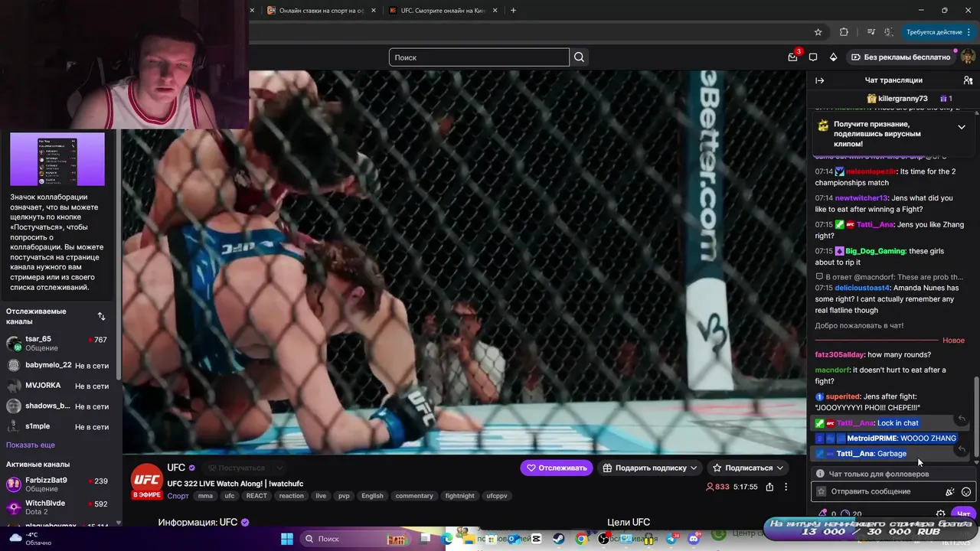Open babymelo_22 followed channel
Image resolution: width=980 pixels, height=551 pixels.
coord(57,366)
